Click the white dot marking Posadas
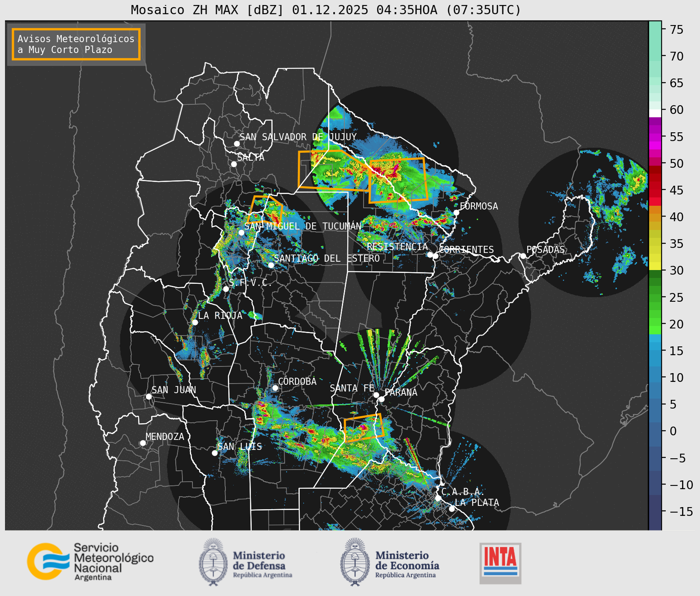This screenshot has height=596, width=700. click(x=523, y=256)
